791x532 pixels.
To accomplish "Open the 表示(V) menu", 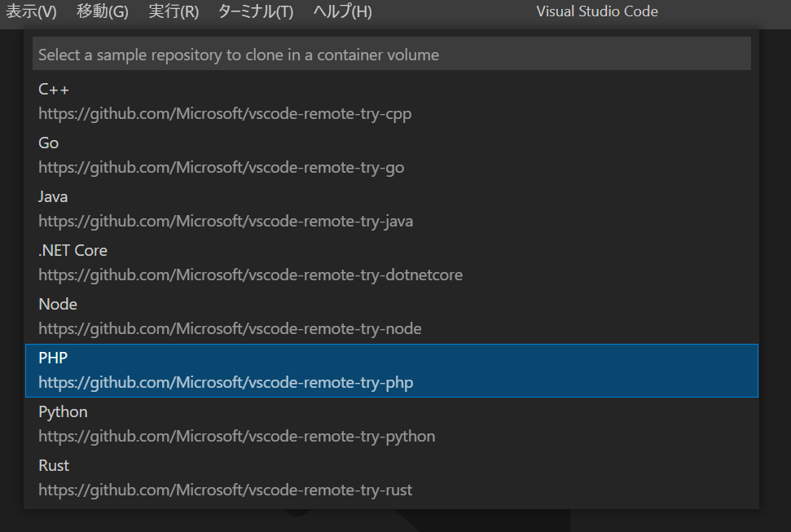I will [x=31, y=11].
